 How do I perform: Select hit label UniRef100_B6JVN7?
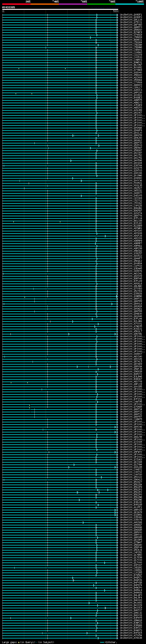tap(131, 65)
